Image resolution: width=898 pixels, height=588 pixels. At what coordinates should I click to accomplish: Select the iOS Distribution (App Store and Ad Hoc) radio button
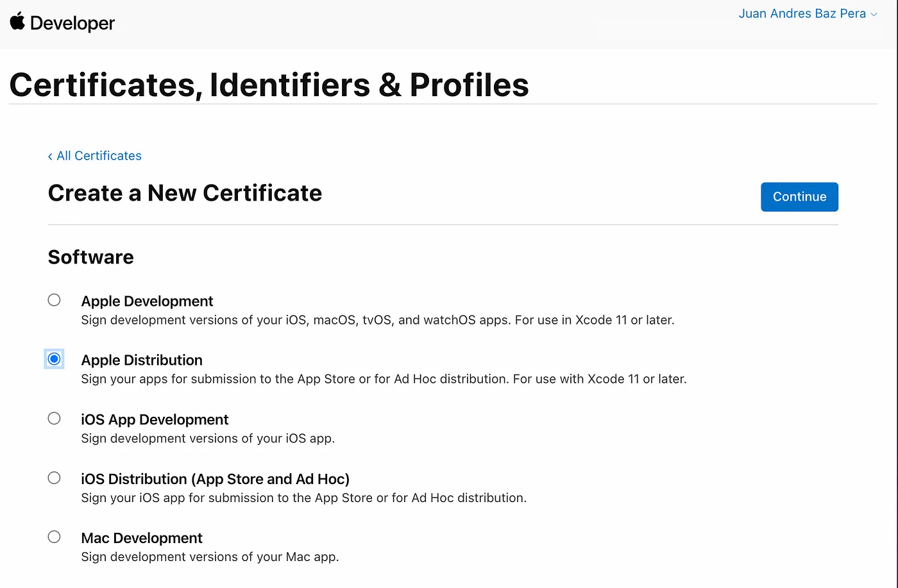pyautogui.click(x=55, y=478)
